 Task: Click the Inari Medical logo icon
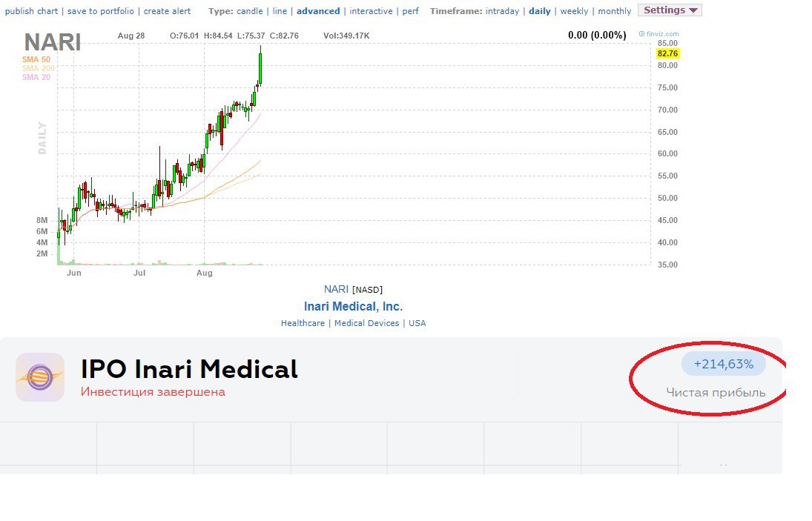[40, 377]
